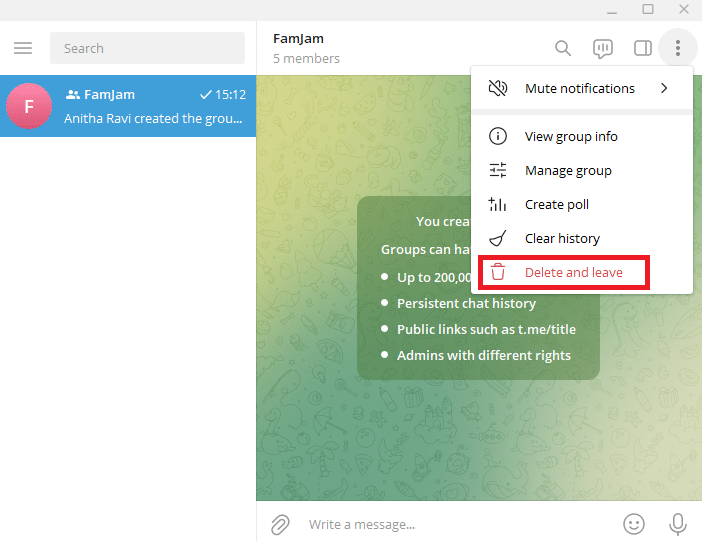The image size is (702, 541).
Task: Start a video chat via speech bubble icon
Action: click(x=603, y=48)
